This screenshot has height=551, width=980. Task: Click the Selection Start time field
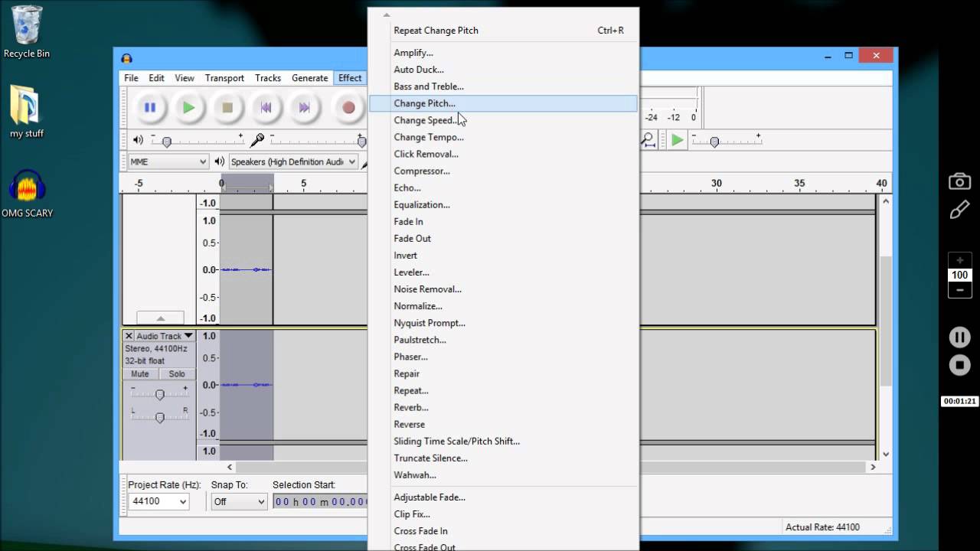tap(321, 501)
